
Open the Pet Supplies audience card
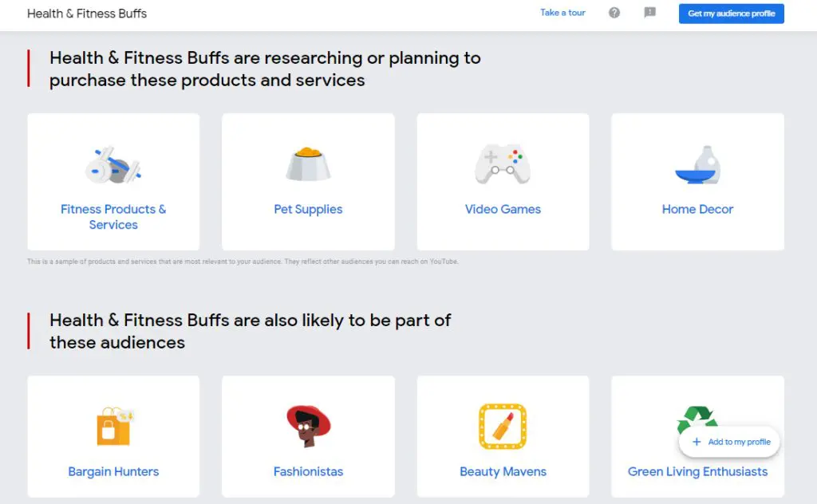pyautogui.click(x=308, y=182)
